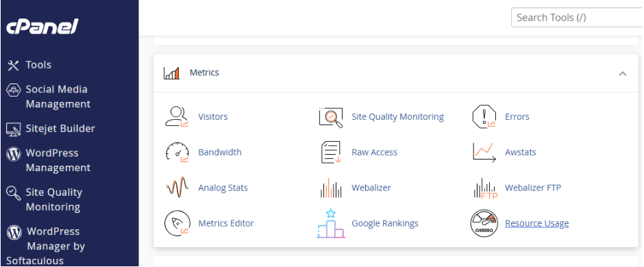Open Site Quality Monitoring sidebar entry
Viewport: 644px width, 267px height.
coord(54,200)
